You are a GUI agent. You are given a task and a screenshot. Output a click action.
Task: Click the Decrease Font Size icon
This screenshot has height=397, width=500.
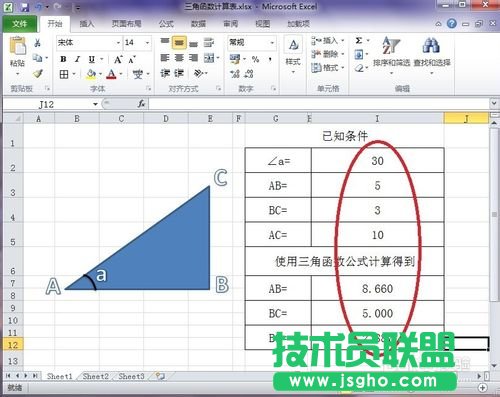(x=131, y=60)
